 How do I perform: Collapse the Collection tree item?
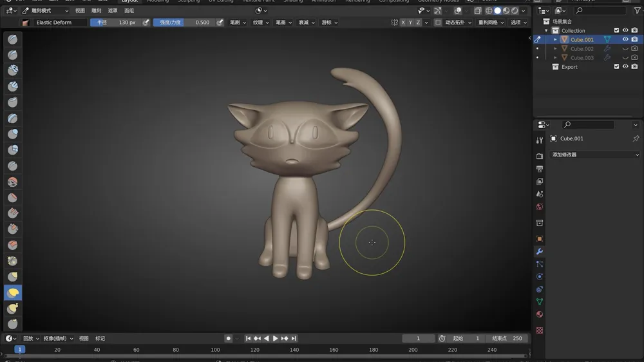coord(546,31)
